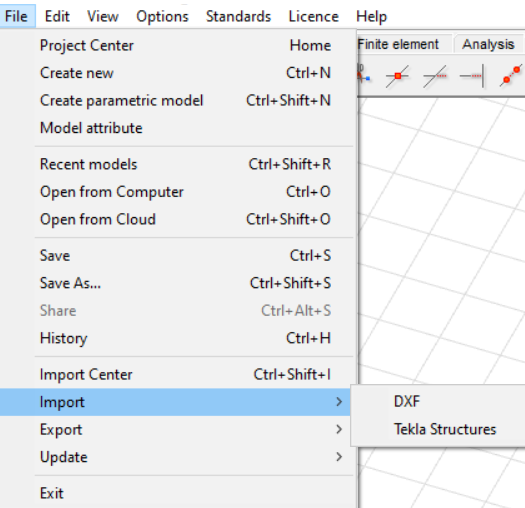Switch to the Analysis tab
Viewport: 525px width, 508px height.
click(488, 44)
